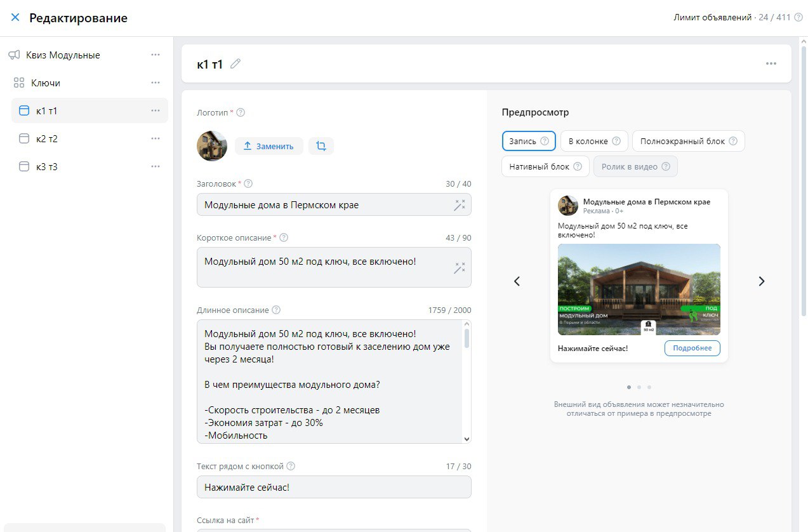The image size is (808, 532).
Task: Switch preview to Полноэкранный блок
Action: click(x=689, y=141)
